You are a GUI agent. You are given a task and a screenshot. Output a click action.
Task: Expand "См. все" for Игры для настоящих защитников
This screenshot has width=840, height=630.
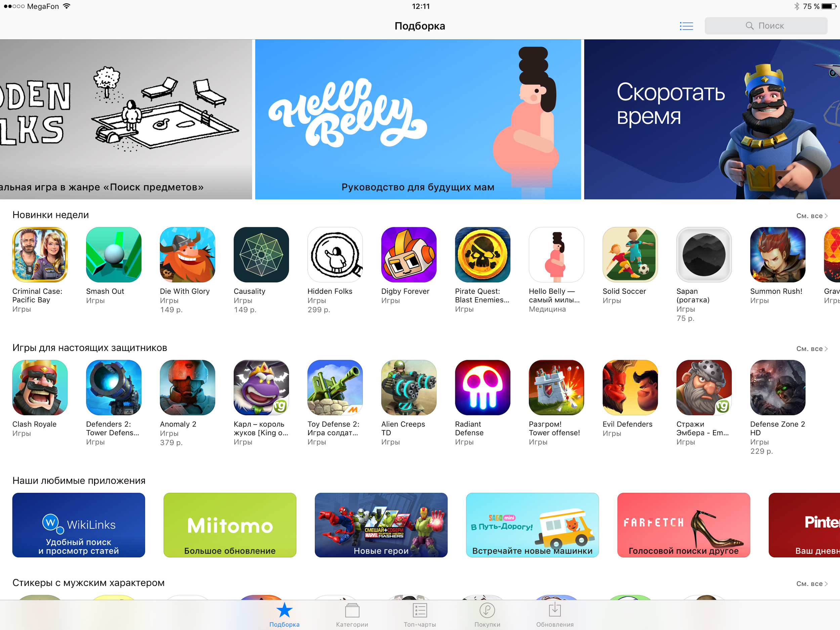pos(811,349)
